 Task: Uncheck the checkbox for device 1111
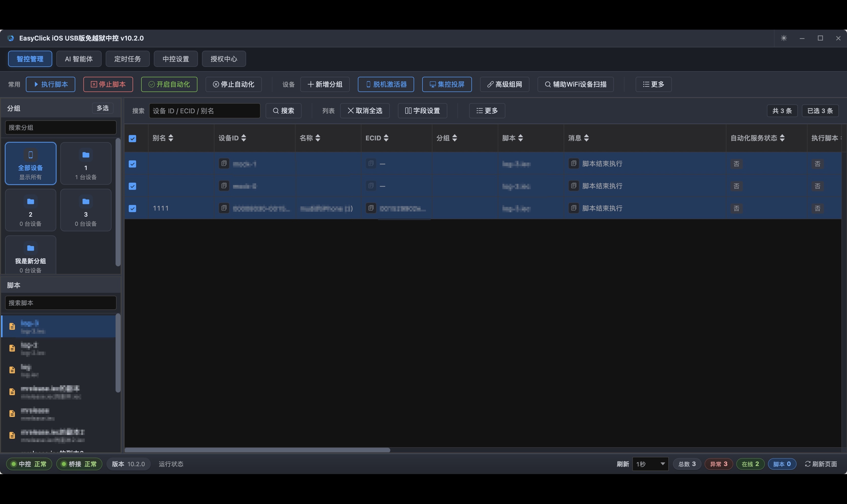click(x=133, y=209)
